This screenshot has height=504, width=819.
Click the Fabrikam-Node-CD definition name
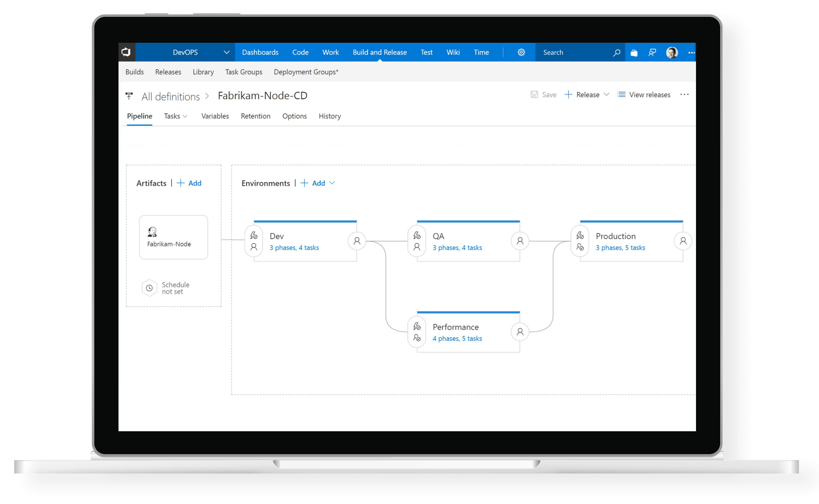pos(262,96)
